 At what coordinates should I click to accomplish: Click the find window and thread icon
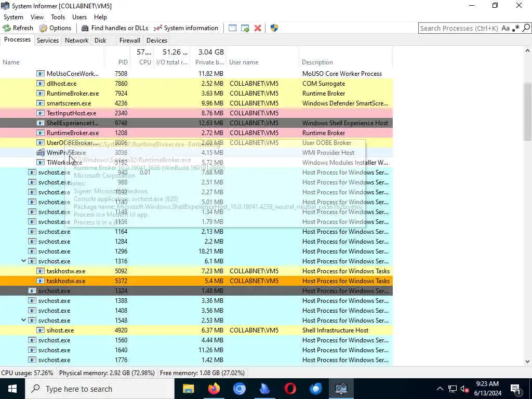(245, 28)
